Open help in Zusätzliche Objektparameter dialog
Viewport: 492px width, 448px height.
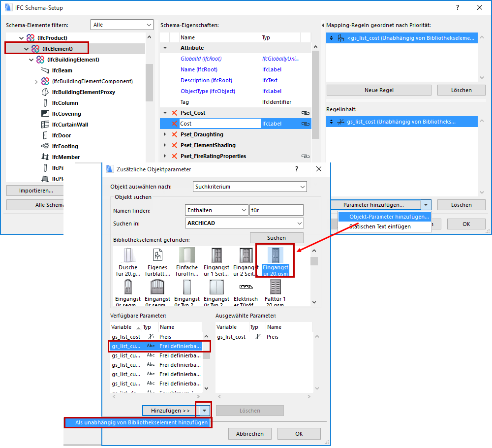(x=297, y=169)
